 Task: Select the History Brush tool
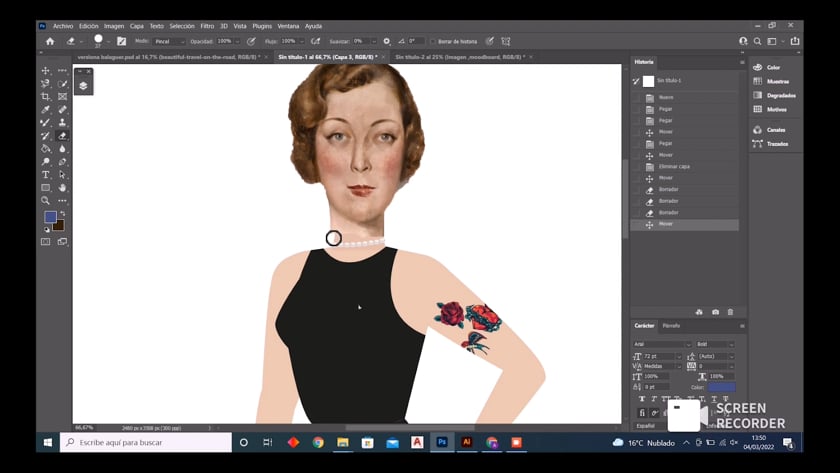coord(46,136)
